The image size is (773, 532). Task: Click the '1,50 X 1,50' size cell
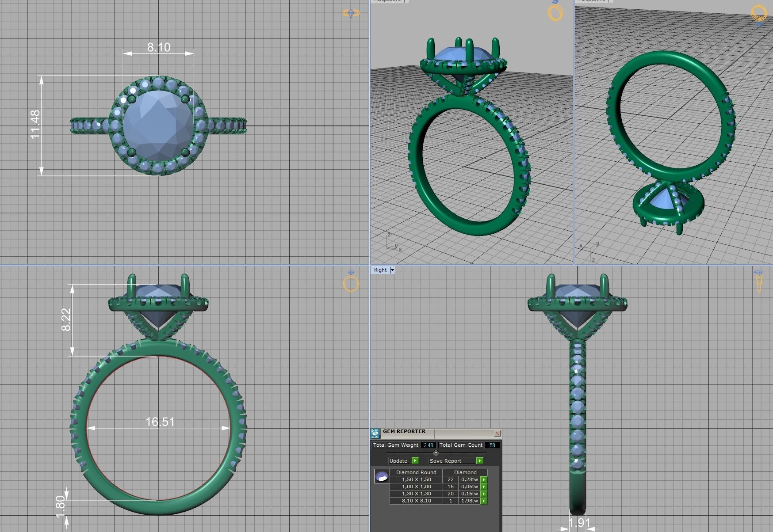(416, 479)
